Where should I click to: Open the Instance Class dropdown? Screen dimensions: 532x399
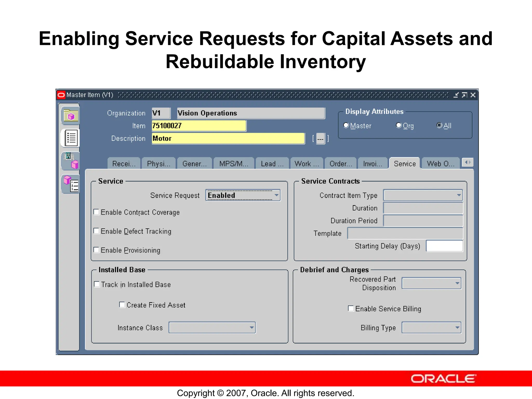point(212,328)
